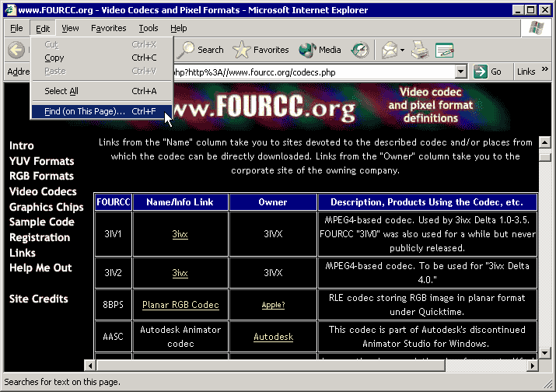Image resolution: width=556 pixels, height=392 pixels.
Task: Click the 3IVX owner cell in 3IV1 row
Action: [273, 234]
